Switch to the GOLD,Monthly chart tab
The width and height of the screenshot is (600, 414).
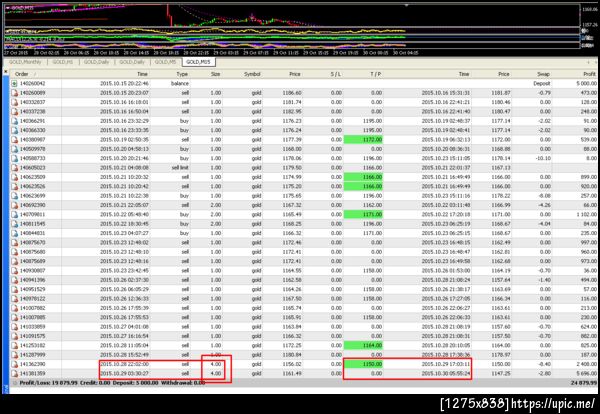point(25,62)
